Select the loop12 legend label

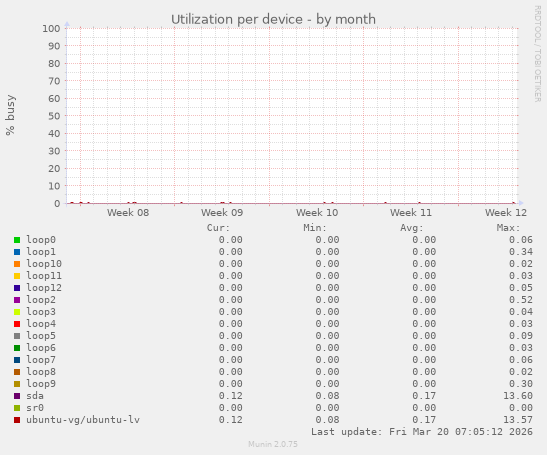coord(44,288)
